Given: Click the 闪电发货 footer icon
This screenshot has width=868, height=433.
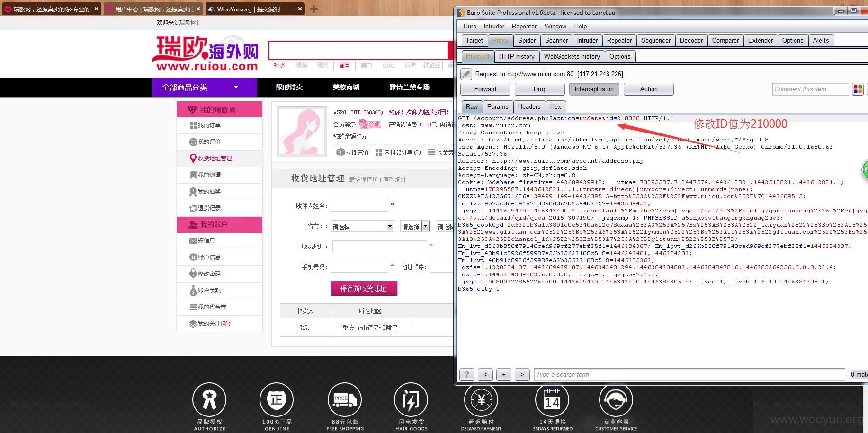Looking at the screenshot, I should (x=411, y=400).
